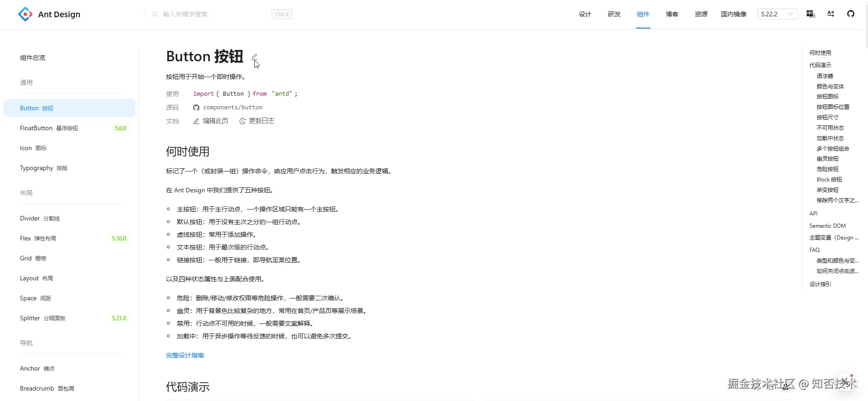Jump to 幽灵按钮 anchor

tap(828, 159)
